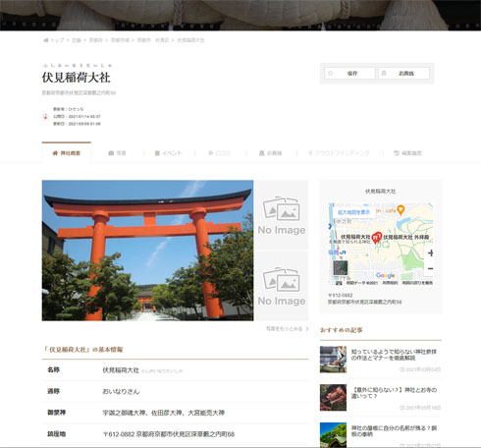Click the Google logo on the map

click(x=385, y=275)
